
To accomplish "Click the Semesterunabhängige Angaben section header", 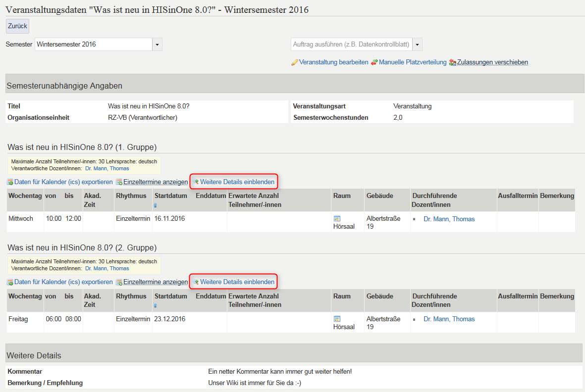I will tap(295, 84).
